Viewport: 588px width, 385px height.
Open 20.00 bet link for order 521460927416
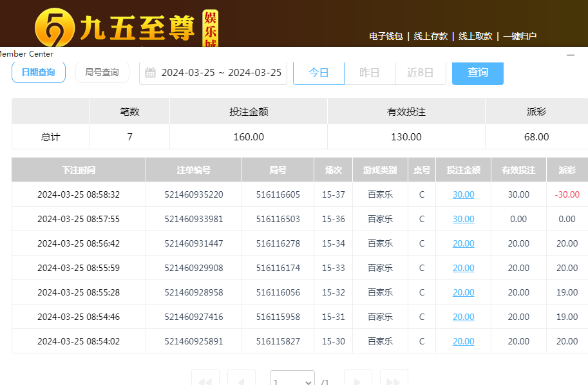(464, 317)
